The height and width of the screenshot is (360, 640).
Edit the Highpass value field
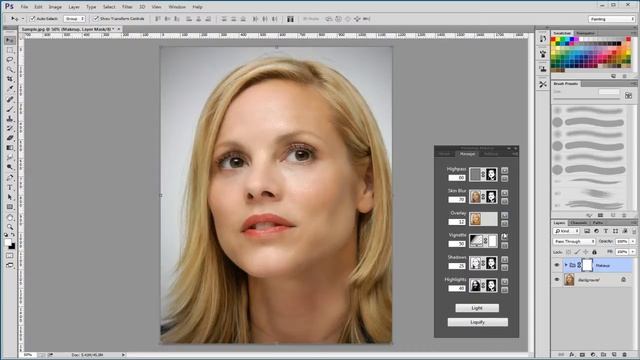[457, 178]
